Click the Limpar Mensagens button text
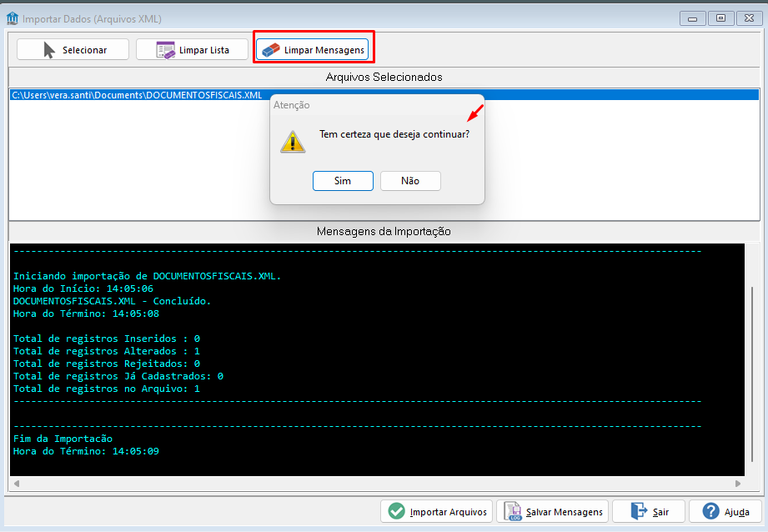Screen dimensions: 768x532 pyautogui.click(x=324, y=50)
